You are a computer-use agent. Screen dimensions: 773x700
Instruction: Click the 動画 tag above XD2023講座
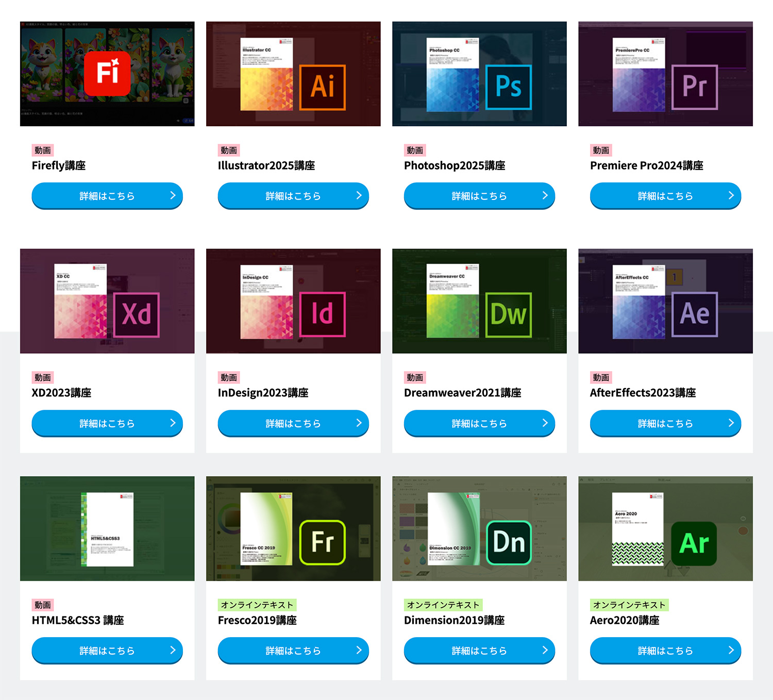click(x=43, y=377)
